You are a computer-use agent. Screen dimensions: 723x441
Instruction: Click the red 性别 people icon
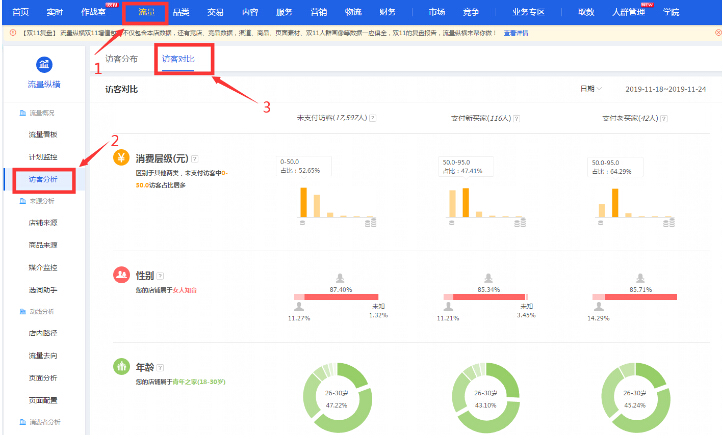pyautogui.click(x=121, y=273)
